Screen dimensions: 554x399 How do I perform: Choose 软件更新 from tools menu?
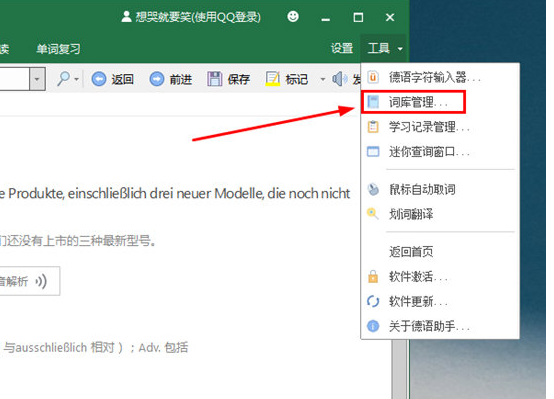pyautogui.click(x=440, y=301)
